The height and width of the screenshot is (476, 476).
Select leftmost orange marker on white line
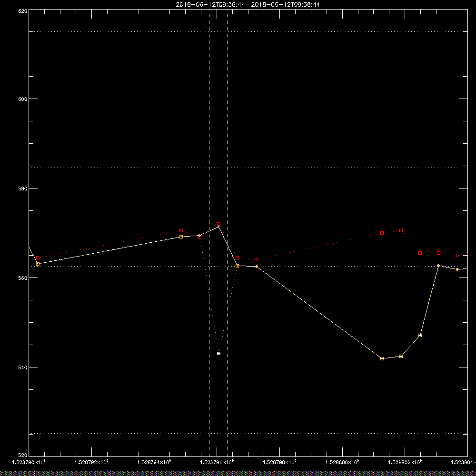(x=38, y=264)
